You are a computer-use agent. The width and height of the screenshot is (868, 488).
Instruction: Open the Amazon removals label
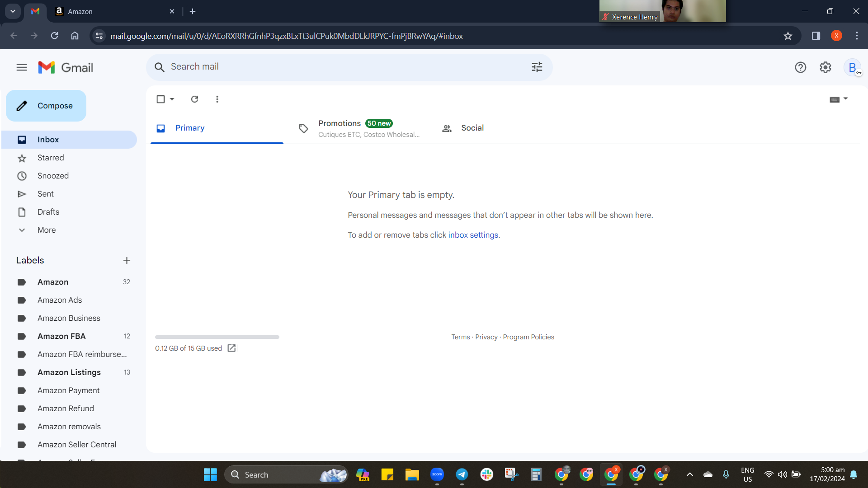[69, 427]
